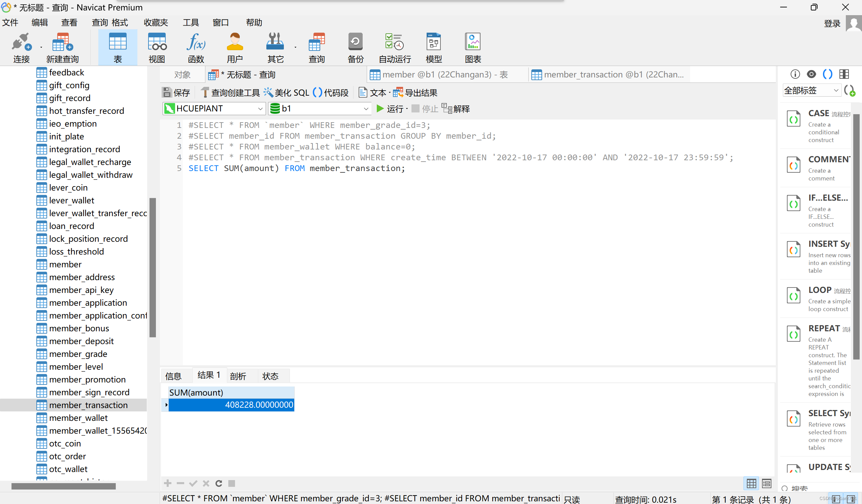
Task: Click the 导出结果 (Export Result) icon
Action: coord(398,92)
